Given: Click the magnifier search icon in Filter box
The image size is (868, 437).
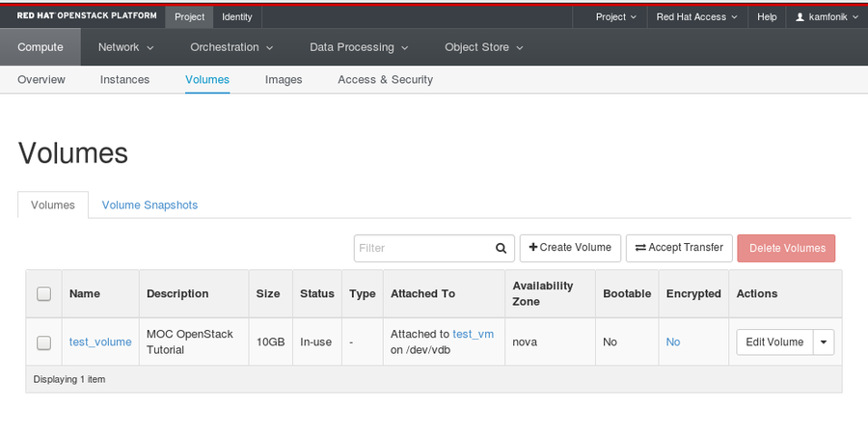Looking at the screenshot, I should pos(501,248).
